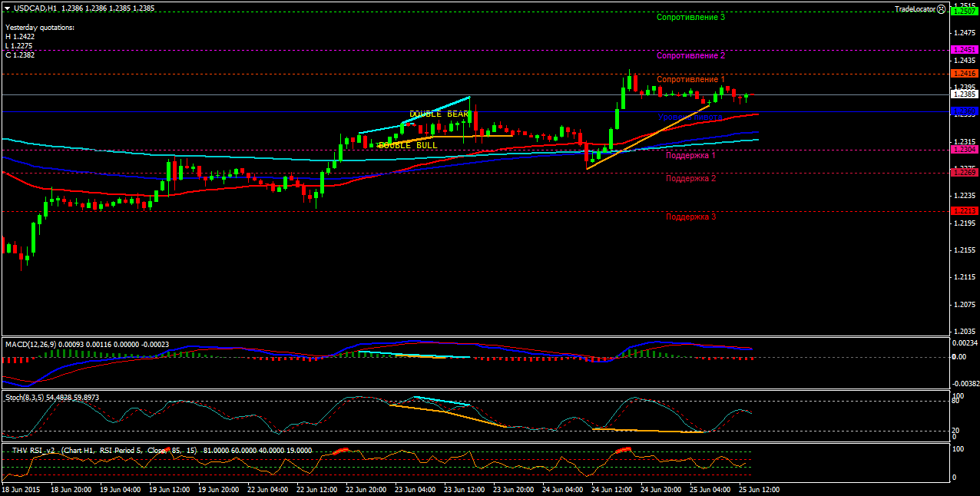Click the 1.2475 price scale value
Viewport: 980px width, 496px height.
pyautogui.click(x=964, y=32)
